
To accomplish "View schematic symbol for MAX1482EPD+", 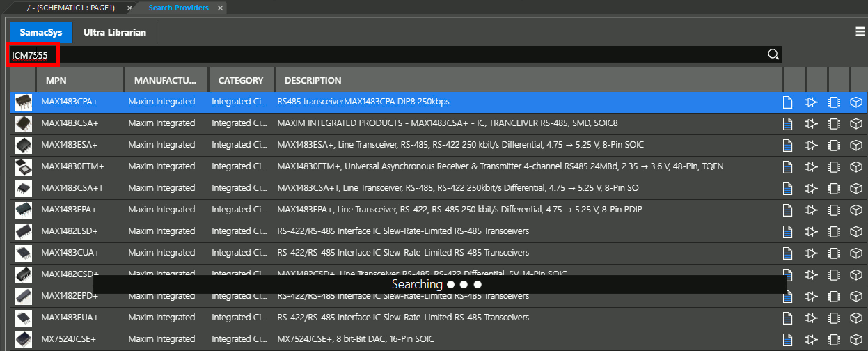I will [x=811, y=297].
